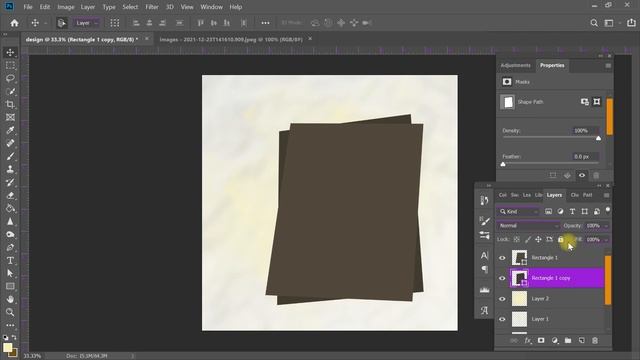Viewport: 640px width, 360px height.
Task: Open Auto-Select Layer dropdown
Action: coord(86,23)
